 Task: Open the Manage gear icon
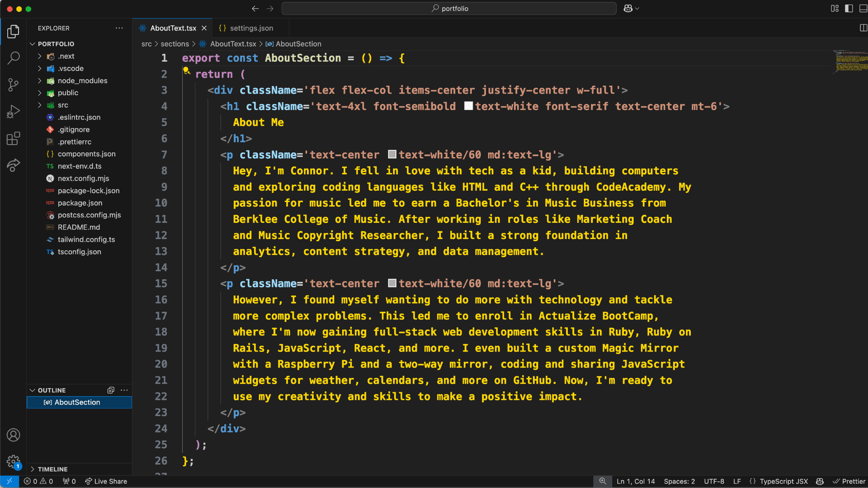point(14,461)
